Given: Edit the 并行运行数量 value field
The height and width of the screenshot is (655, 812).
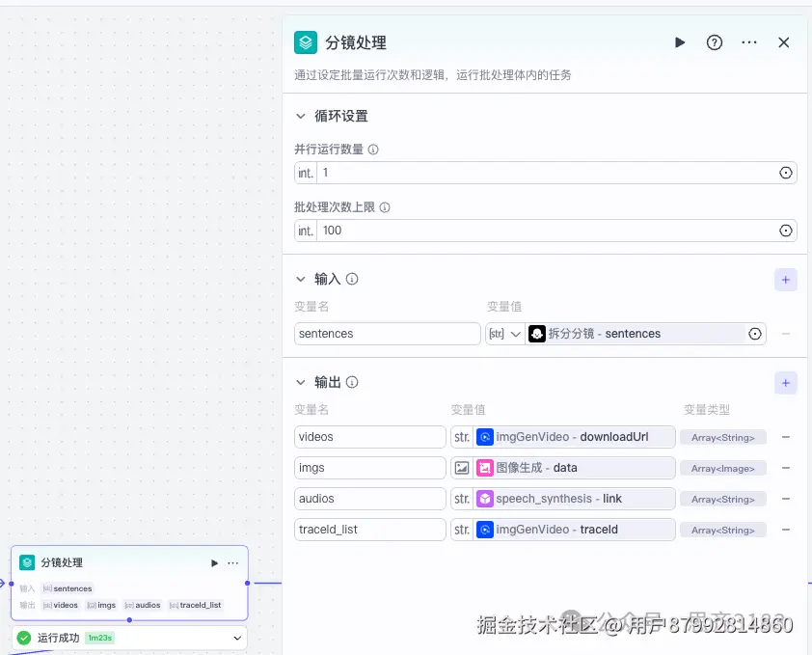Looking at the screenshot, I should point(547,173).
